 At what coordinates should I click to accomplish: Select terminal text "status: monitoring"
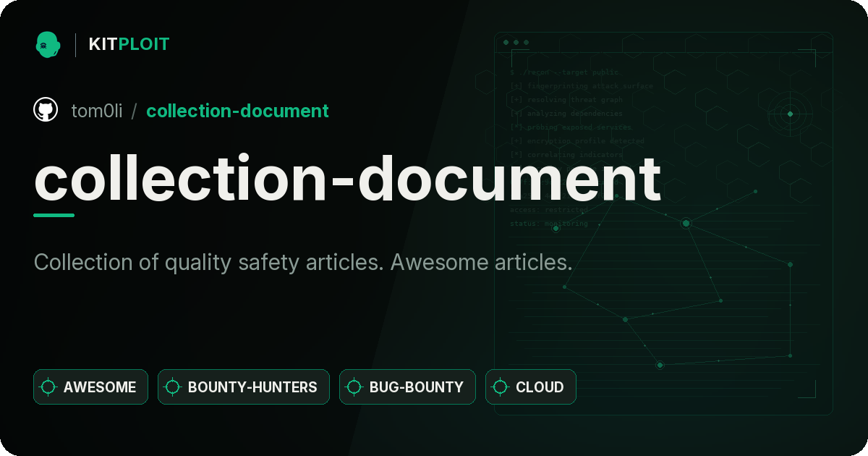pos(549,224)
